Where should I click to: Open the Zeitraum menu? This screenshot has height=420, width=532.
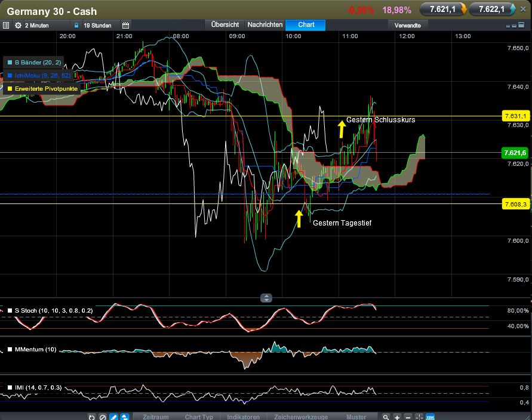(156, 417)
